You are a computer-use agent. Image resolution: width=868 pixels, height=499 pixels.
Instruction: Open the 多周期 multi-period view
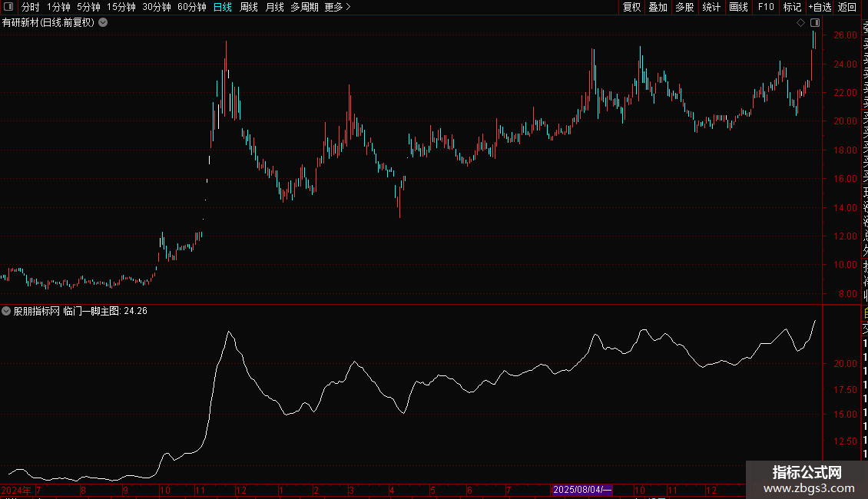(x=304, y=7)
